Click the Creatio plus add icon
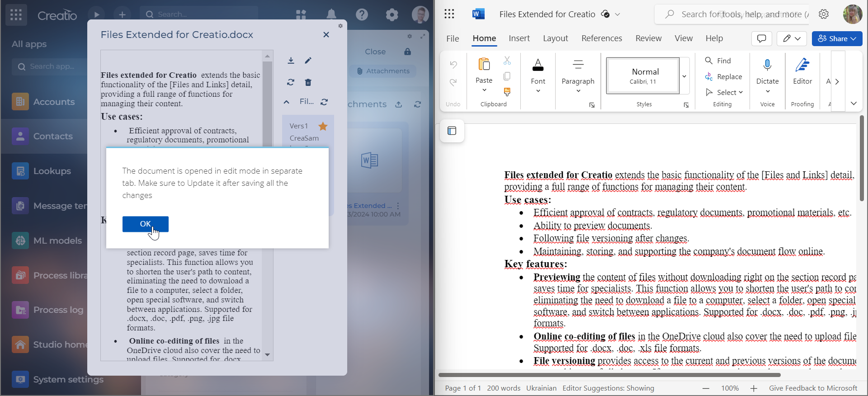Image resolution: width=868 pixels, height=396 pixels. click(x=122, y=15)
